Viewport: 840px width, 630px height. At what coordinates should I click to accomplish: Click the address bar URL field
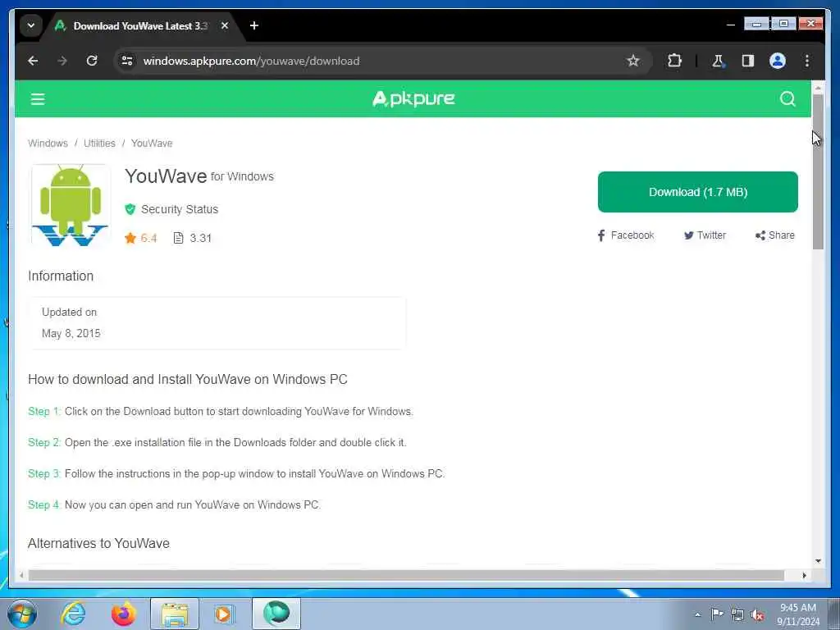(x=375, y=61)
